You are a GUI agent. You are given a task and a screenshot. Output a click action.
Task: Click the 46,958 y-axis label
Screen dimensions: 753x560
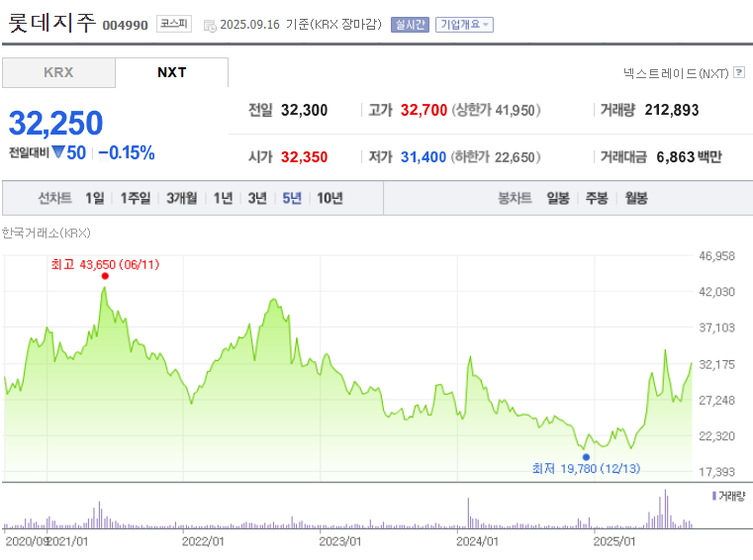click(x=716, y=256)
